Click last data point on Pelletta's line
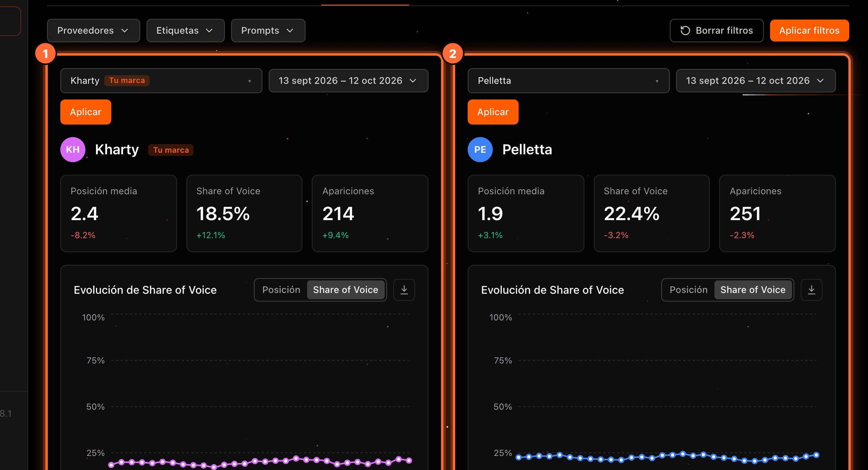 [x=816, y=455]
